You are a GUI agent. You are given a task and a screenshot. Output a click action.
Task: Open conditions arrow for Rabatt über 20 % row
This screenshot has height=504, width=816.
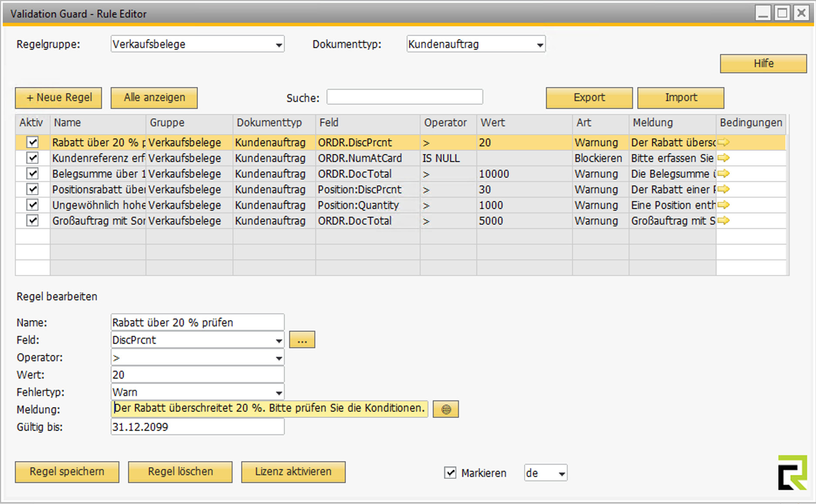pyautogui.click(x=723, y=142)
